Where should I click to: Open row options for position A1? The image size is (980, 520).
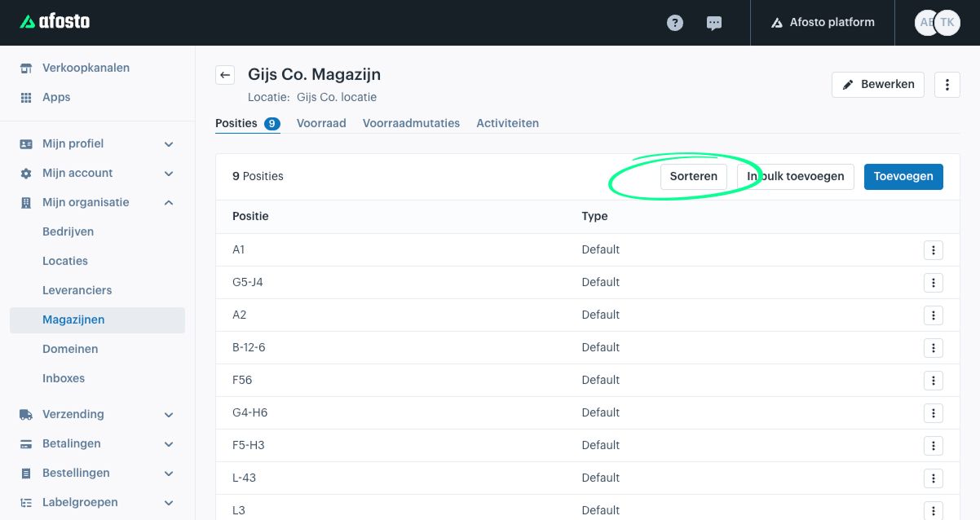pos(933,250)
